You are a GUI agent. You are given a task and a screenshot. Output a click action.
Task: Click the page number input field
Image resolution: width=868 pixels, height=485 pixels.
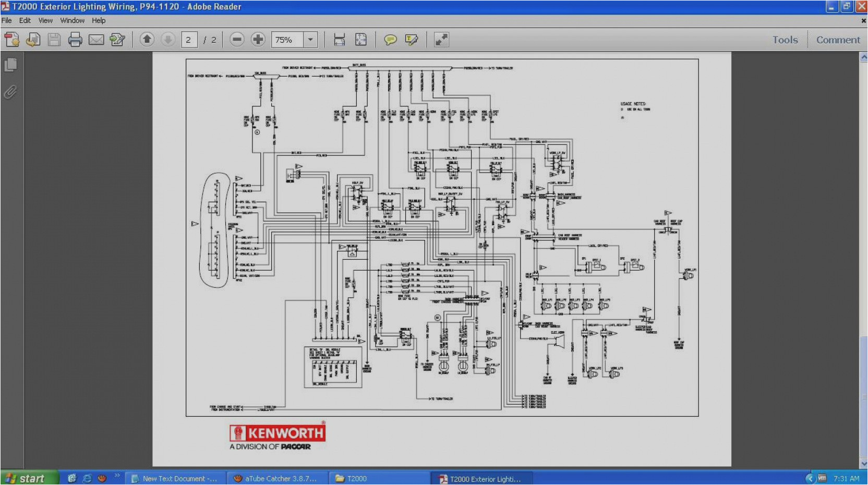click(x=189, y=40)
